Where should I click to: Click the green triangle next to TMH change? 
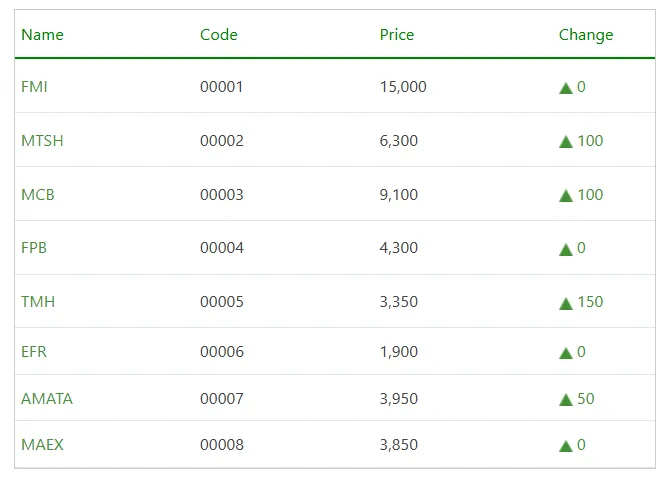[566, 303]
